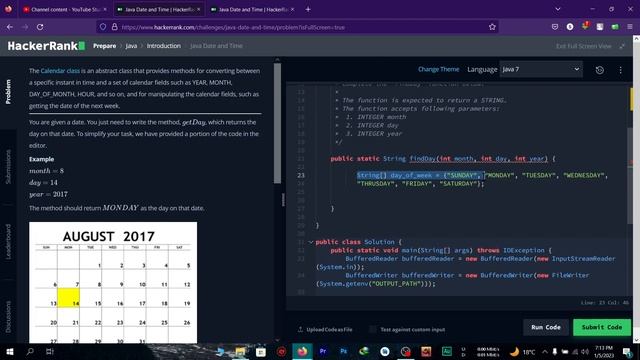Open the Leaderboard side tab
Viewport: 640px width, 360px height.
coord(8,241)
